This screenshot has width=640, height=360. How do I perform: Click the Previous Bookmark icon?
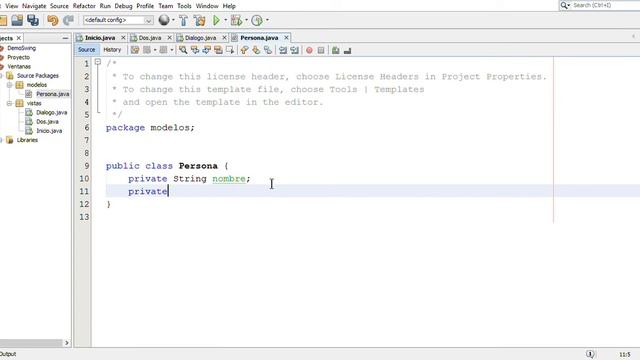pyautogui.click(x=244, y=50)
